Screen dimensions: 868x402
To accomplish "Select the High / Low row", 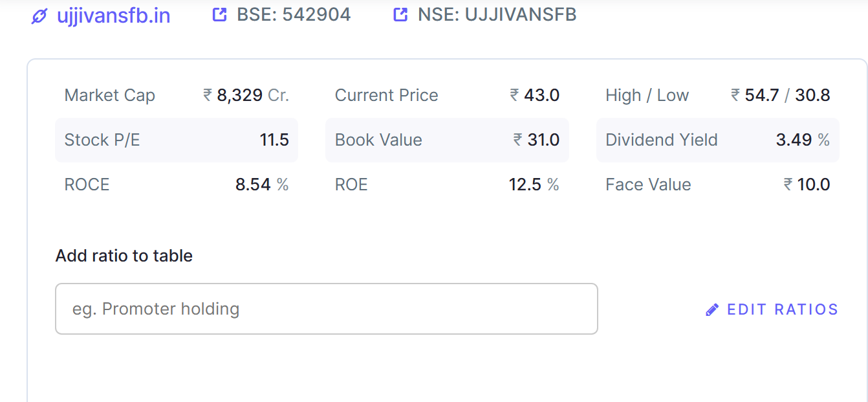I will pos(718,96).
